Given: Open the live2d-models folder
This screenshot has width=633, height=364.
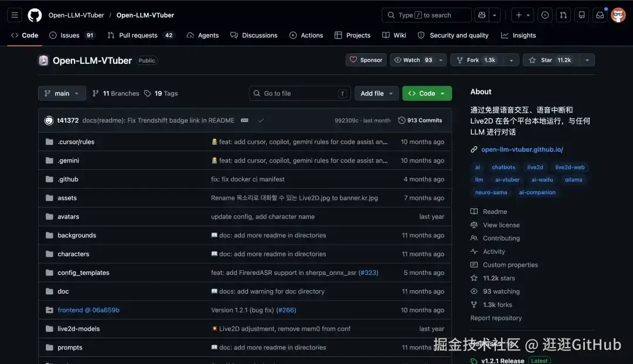Looking at the screenshot, I should 79,329.
